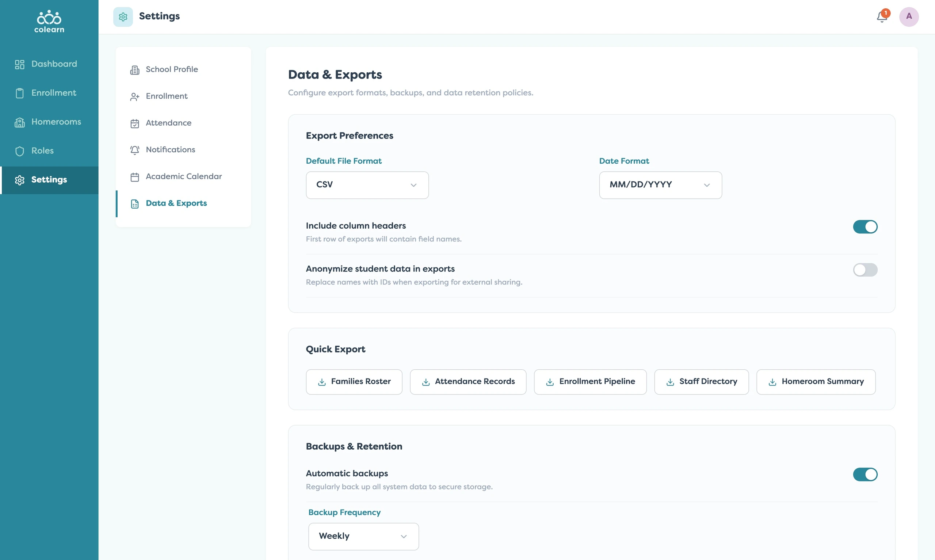Click the Academic Calendar icon
The width and height of the screenshot is (935, 560).
[x=135, y=177]
